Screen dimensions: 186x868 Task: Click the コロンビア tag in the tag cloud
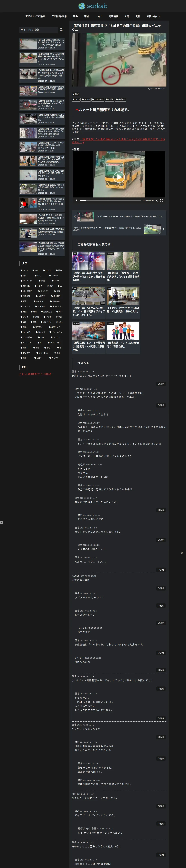pyautogui.click(x=26, y=332)
